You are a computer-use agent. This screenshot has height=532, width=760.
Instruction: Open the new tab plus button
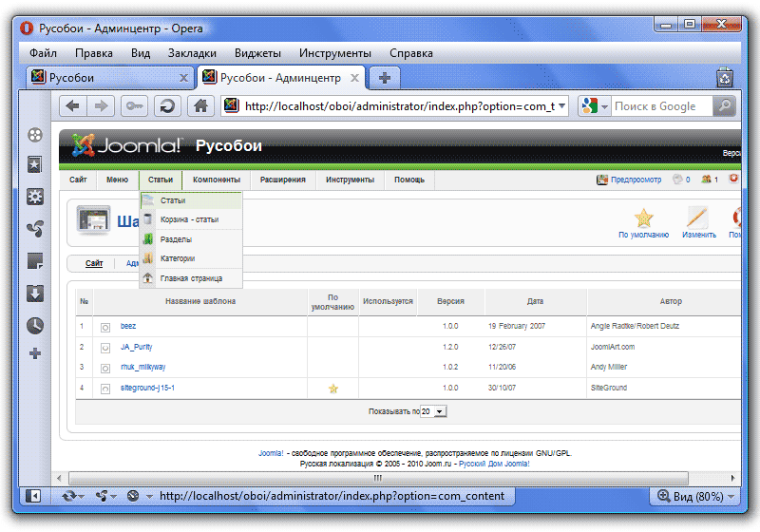385,77
